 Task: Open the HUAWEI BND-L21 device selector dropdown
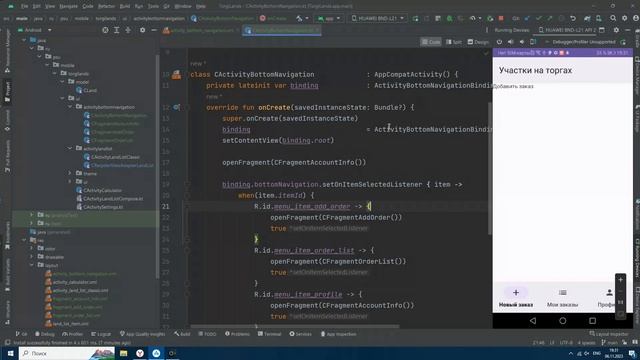(x=378, y=18)
